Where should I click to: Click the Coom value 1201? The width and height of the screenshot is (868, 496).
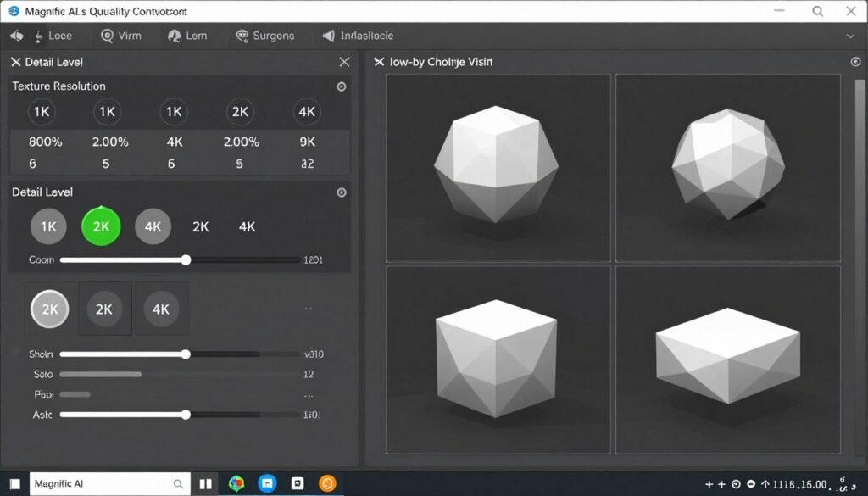coord(314,259)
